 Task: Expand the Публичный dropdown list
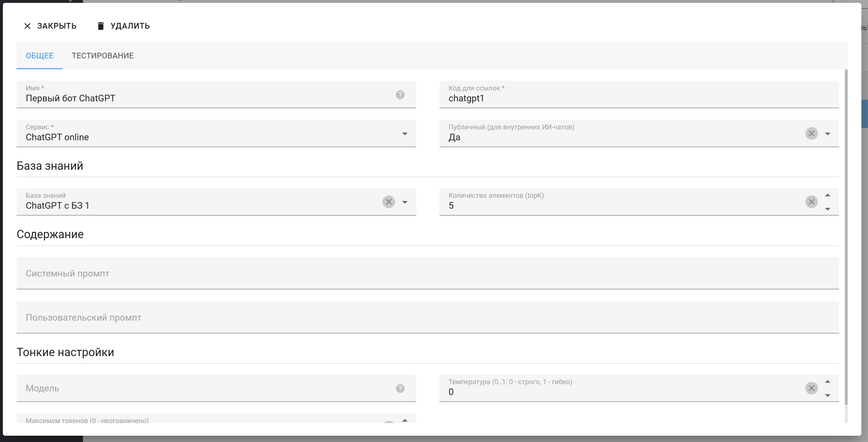828,134
